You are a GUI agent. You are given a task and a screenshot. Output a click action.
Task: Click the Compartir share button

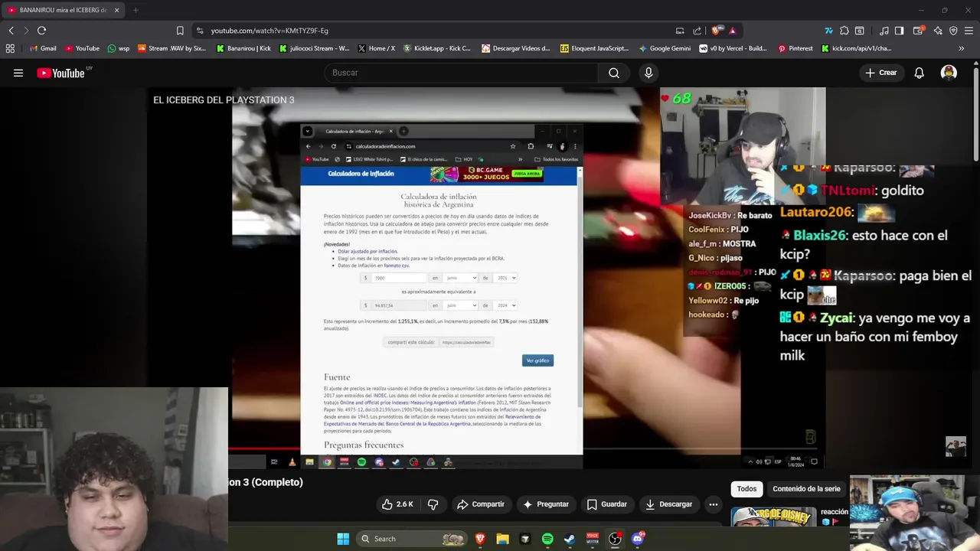click(x=481, y=504)
